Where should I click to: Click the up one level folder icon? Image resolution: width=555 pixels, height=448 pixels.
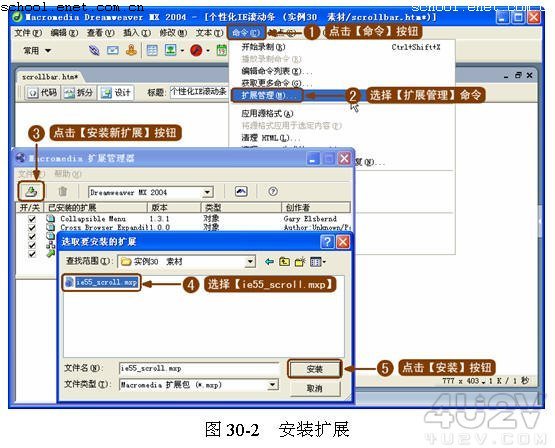(x=285, y=262)
